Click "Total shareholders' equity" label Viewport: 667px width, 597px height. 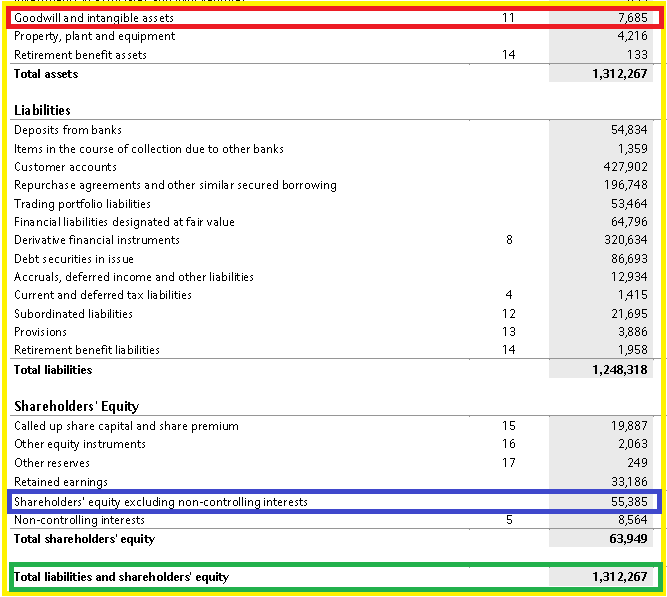85,539
